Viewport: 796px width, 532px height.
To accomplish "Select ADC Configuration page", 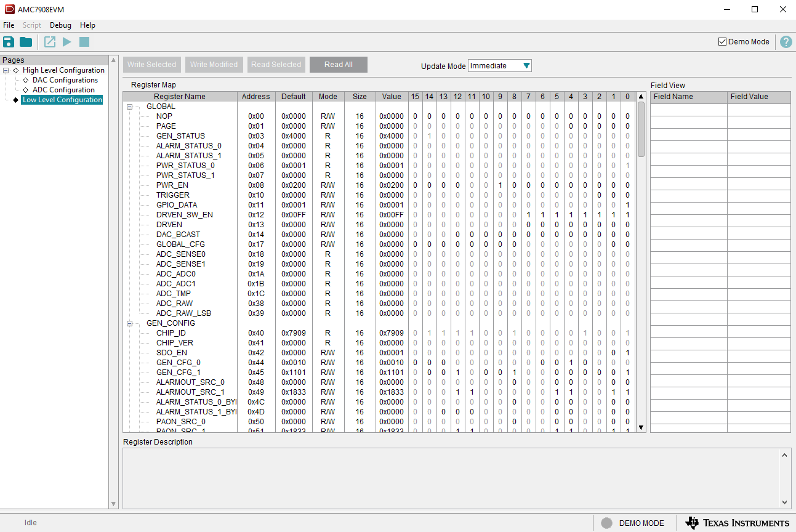I will pos(63,90).
